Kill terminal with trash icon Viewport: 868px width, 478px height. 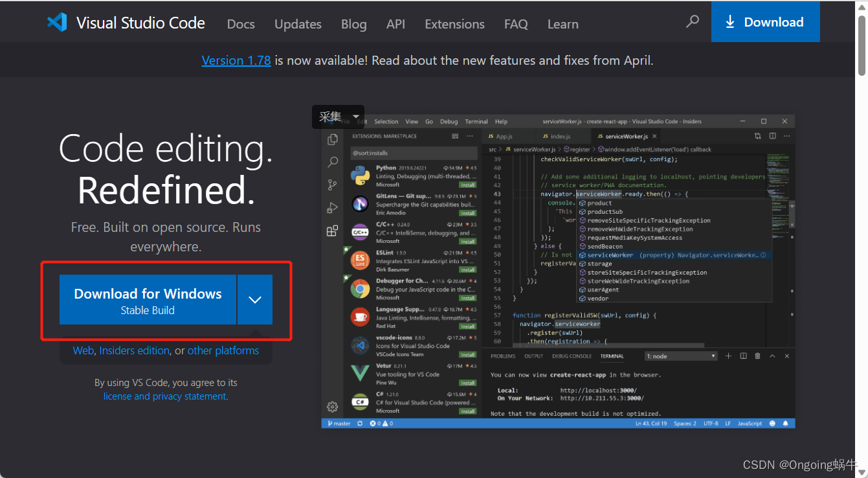[757, 356]
